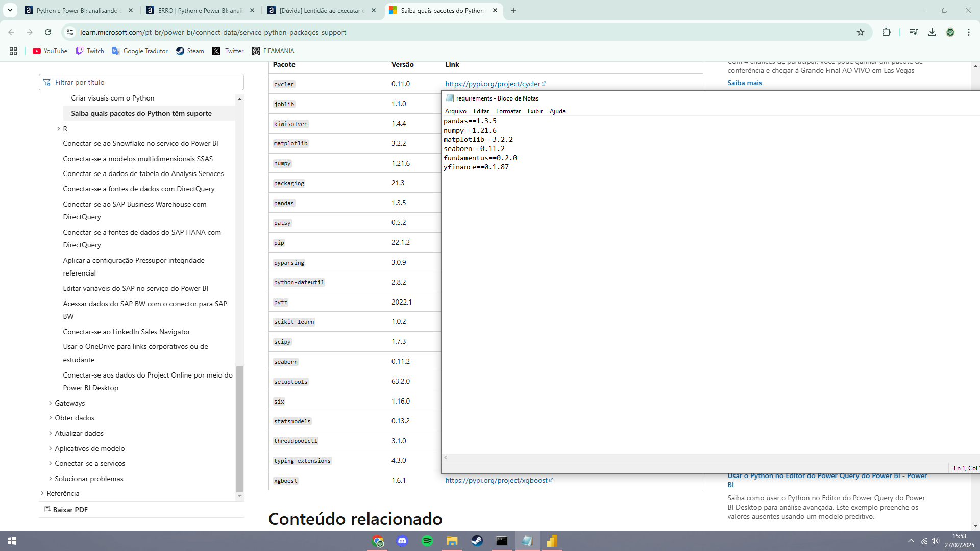Open the site information icon in address bar

pos(70,32)
